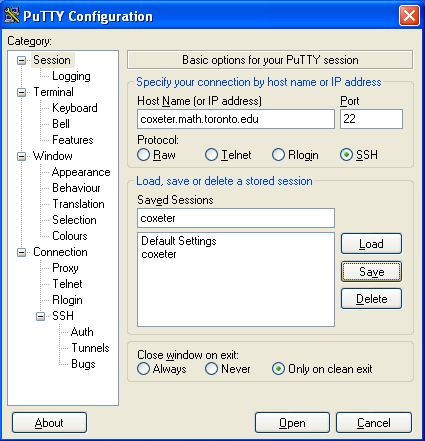This screenshot has width=425, height=441.
Task: Collapse the Session tree node
Action: tap(21, 60)
